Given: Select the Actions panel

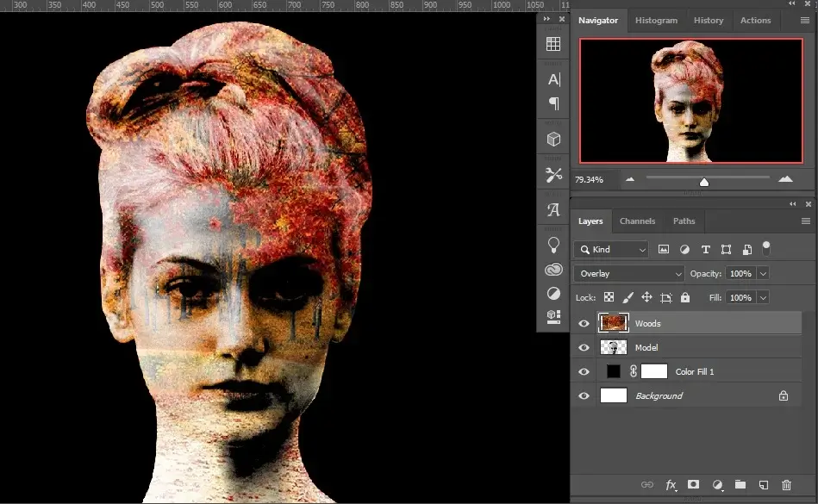Looking at the screenshot, I should pos(755,20).
